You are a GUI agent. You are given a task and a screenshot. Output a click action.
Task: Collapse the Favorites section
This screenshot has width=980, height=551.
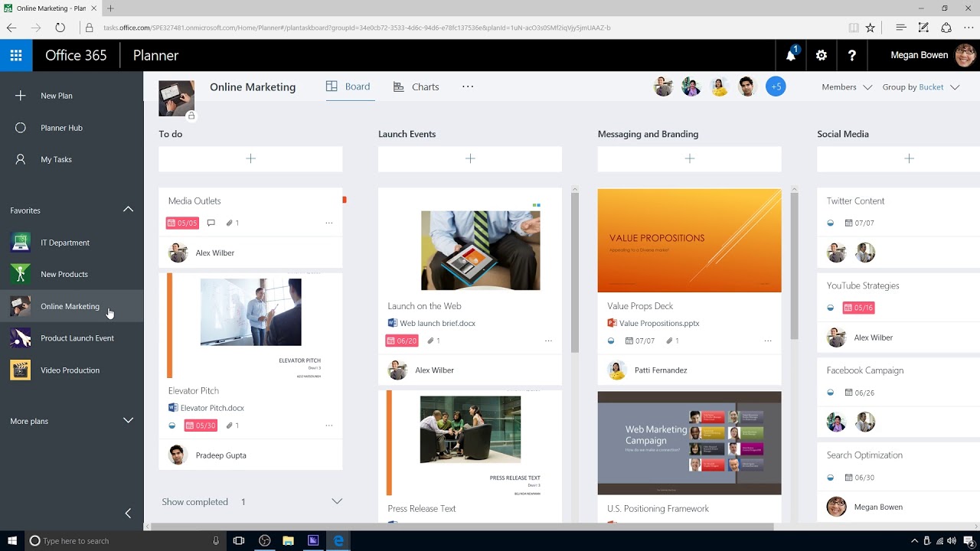pyautogui.click(x=128, y=210)
